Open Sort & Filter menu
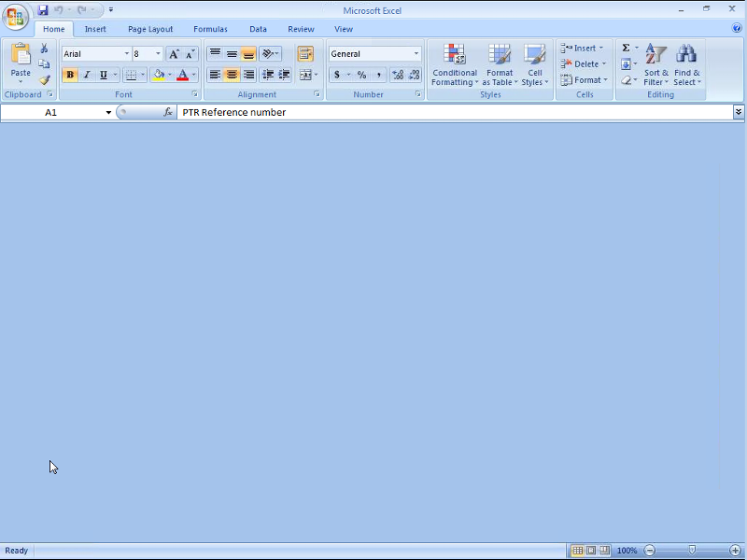 pyautogui.click(x=656, y=64)
